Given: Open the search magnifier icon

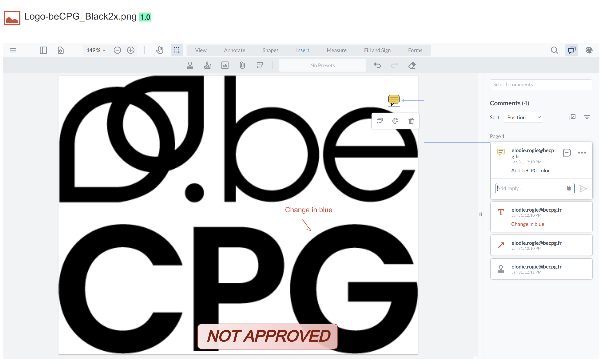Looking at the screenshot, I should click(554, 50).
